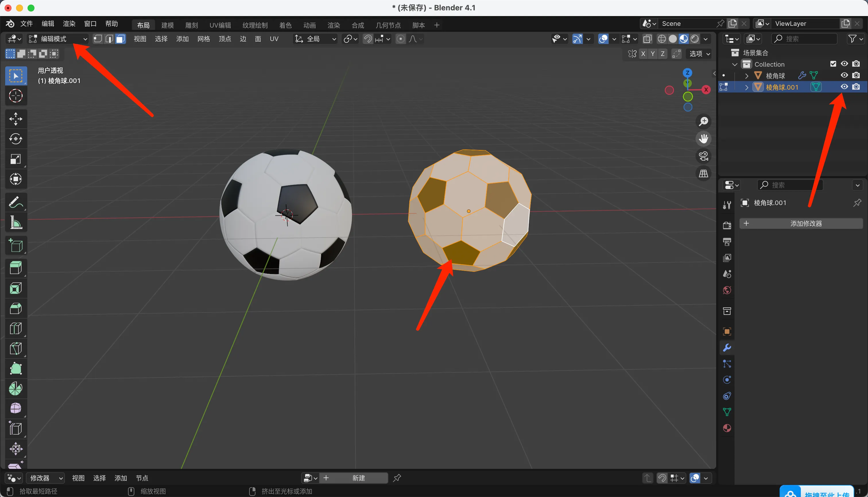Viewport: 868px width, 497px height.
Task: Toggle X axis mirror button
Action: click(643, 54)
